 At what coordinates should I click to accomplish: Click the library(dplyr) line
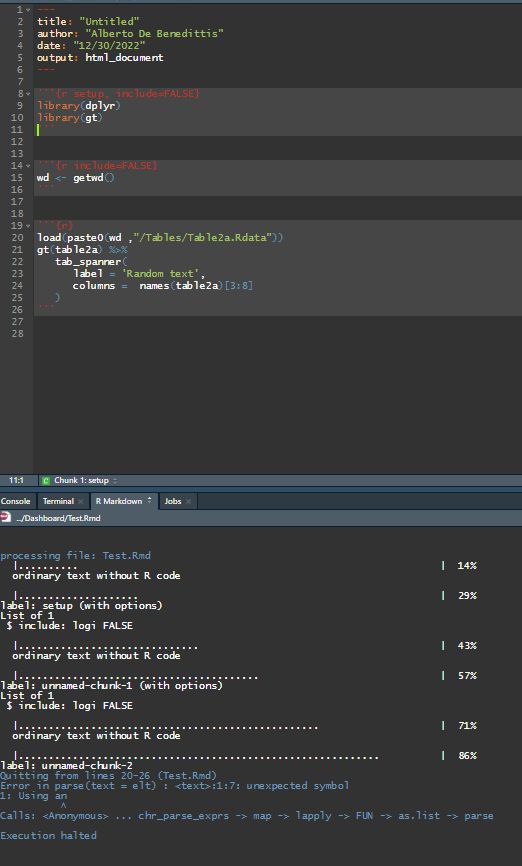click(x=78, y=105)
